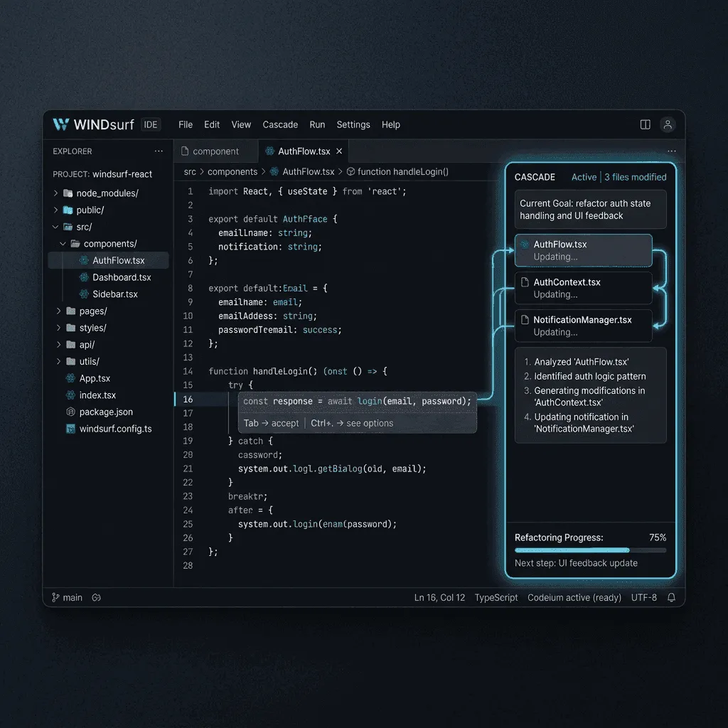Open the Run menu

click(317, 125)
